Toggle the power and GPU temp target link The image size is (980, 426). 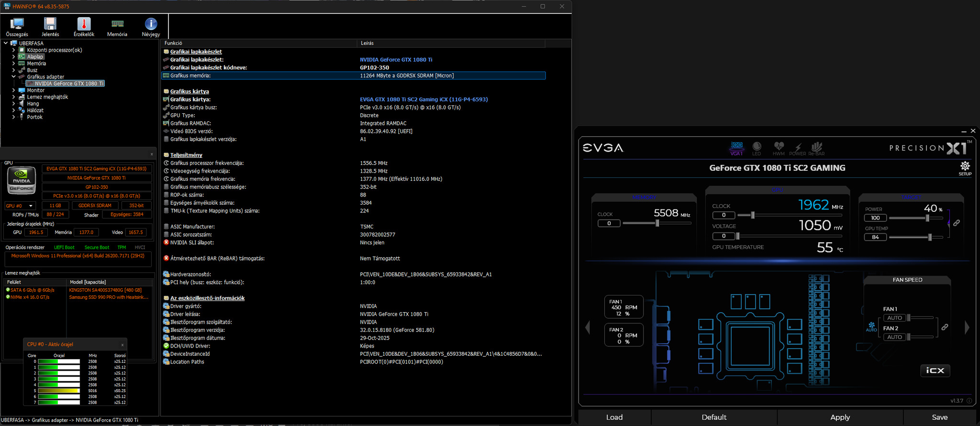point(956,223)
